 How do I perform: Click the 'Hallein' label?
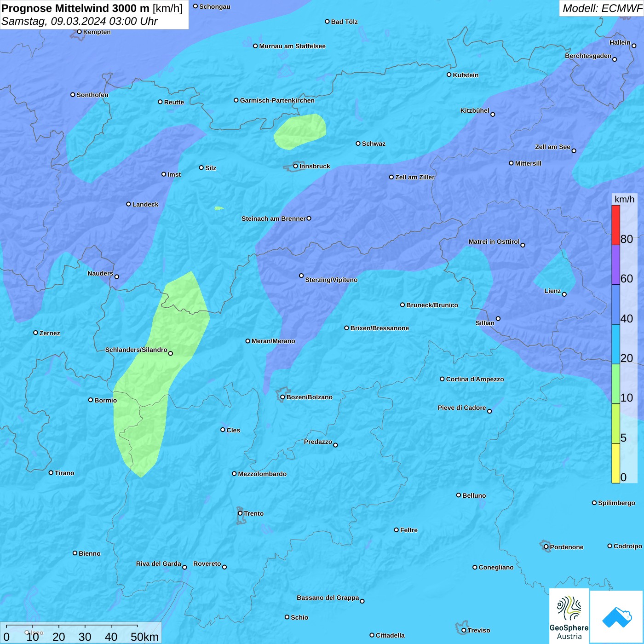[x=620, y=42]
